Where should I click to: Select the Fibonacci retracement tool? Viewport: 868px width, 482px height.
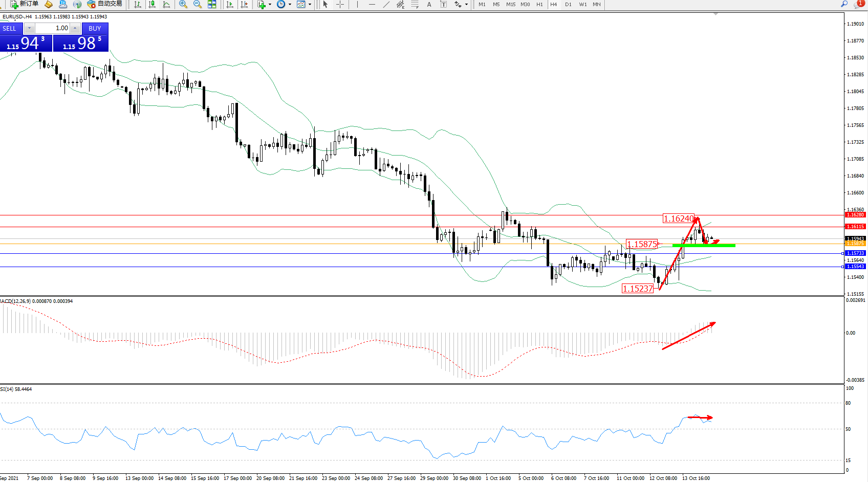(415, 5)
